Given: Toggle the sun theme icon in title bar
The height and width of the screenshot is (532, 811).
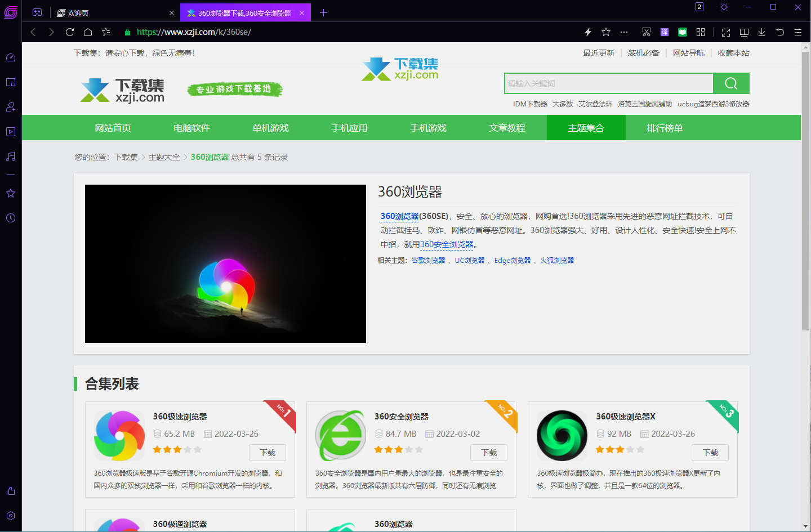Looking at the screenshot, I should tap(724, 7).
